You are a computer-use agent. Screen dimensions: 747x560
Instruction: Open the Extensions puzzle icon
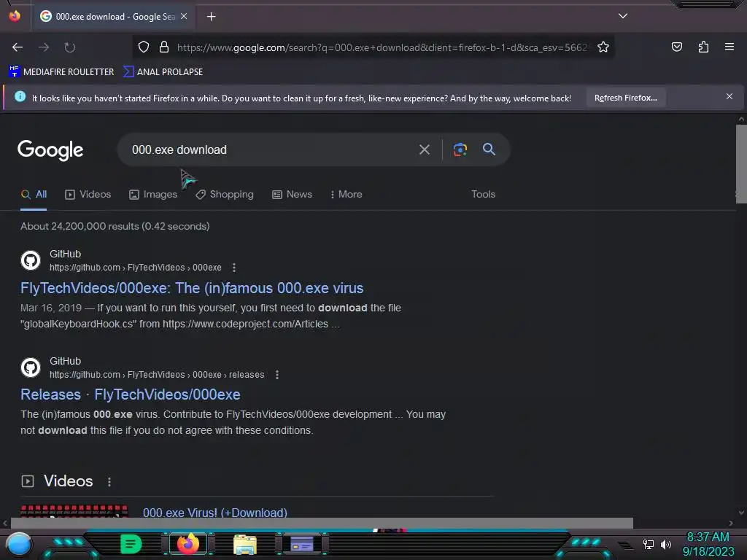703,47
